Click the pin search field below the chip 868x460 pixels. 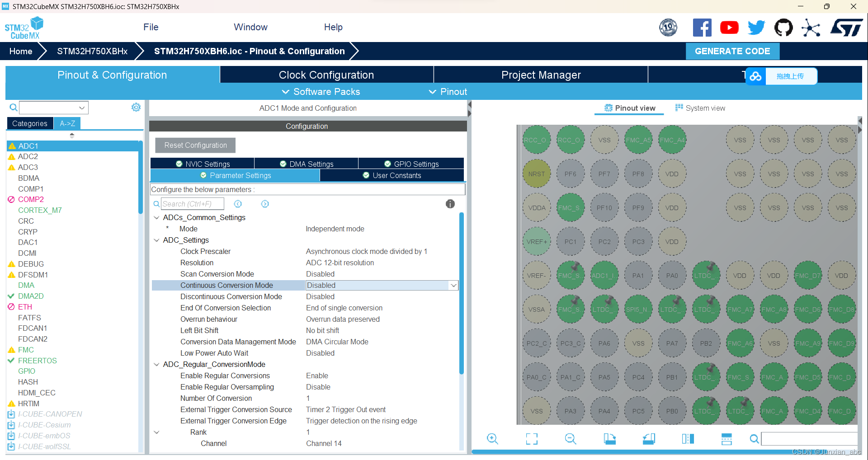click(x=809, y=439)
